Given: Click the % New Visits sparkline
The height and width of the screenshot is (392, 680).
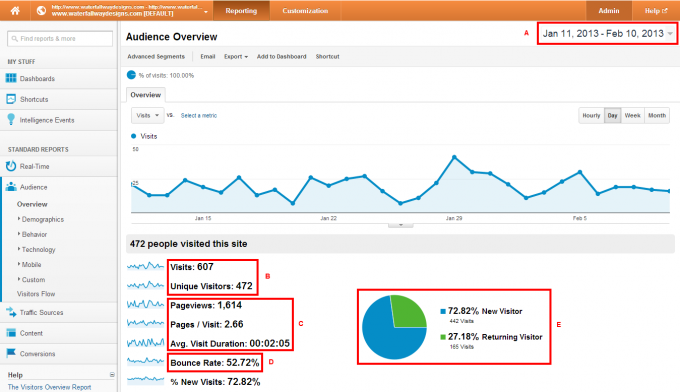Looking at the screenshot, I should click(145, 380).
